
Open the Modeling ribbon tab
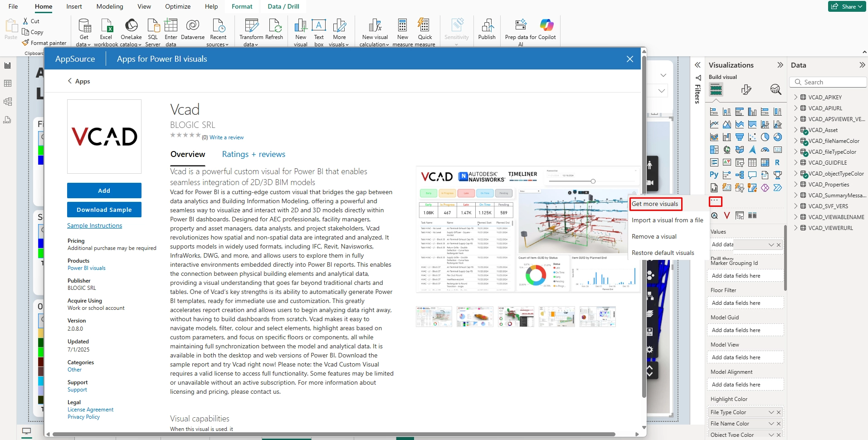[110, 6]
